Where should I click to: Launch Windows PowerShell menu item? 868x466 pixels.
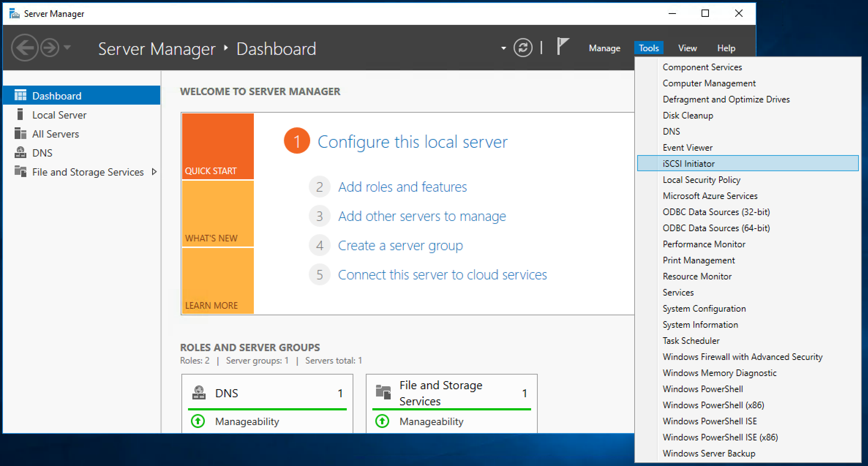point(748,389)
